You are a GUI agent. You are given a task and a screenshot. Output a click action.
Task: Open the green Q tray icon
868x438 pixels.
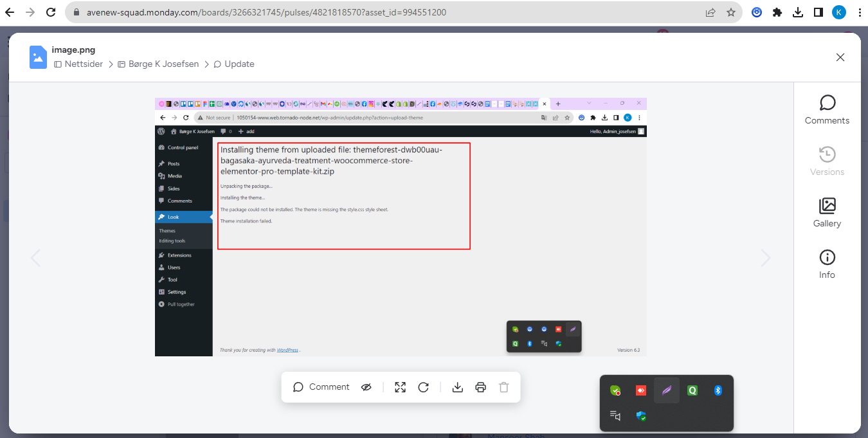point(692,390)
